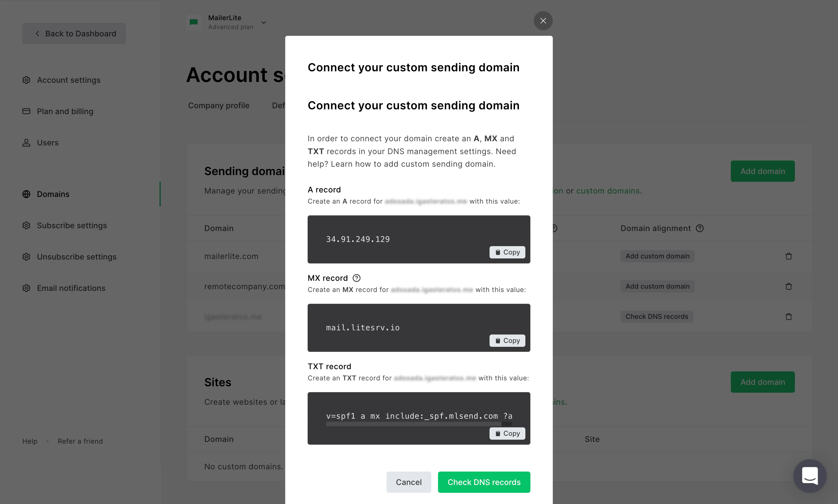Switch to the Company profile tab
The image size is (838, 504).
tap(218, 106)
